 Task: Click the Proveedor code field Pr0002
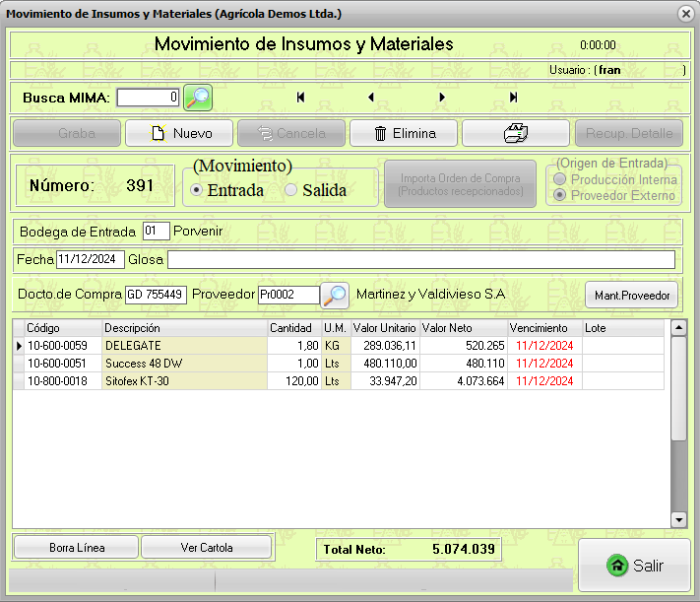(x=288, y=295)
